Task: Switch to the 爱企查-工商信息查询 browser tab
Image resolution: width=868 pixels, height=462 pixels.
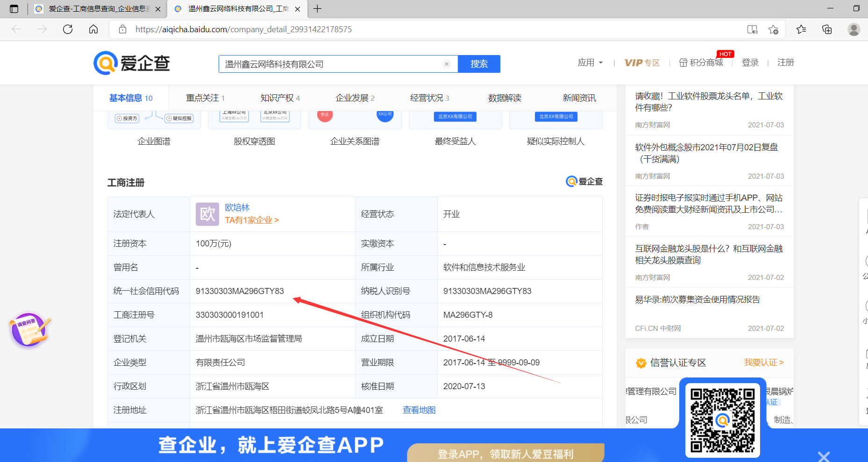Action: coord(99,9)
